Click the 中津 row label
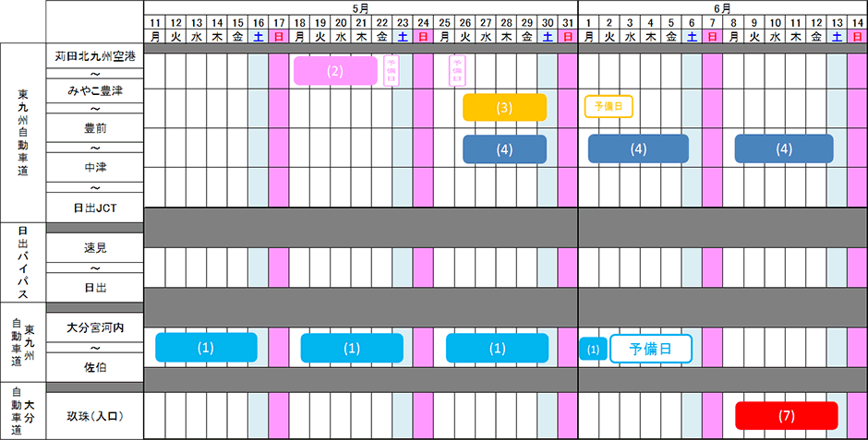 tap(95, 167)
